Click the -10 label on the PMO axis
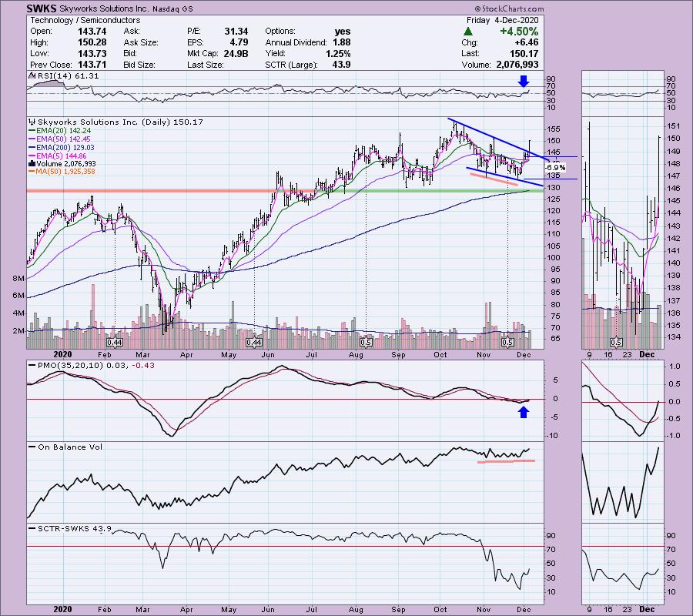 click(x=553, y=436)
